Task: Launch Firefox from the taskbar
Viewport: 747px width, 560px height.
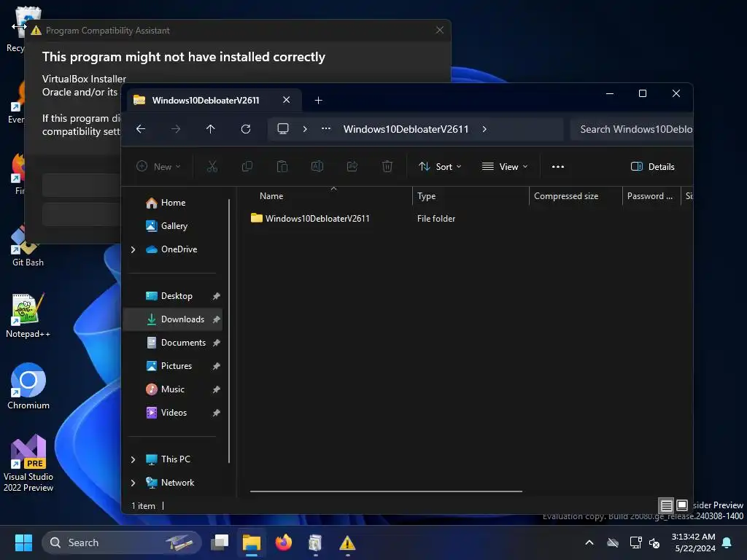Action: tap(284, 542)
